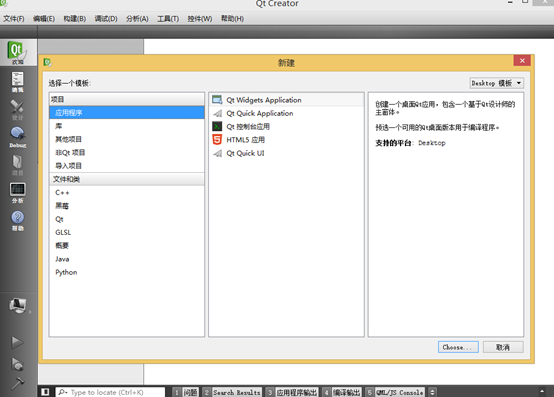Select the C++ file category
Image resolution: width=554 pixels, height=397 pixels.
point(127,192)
